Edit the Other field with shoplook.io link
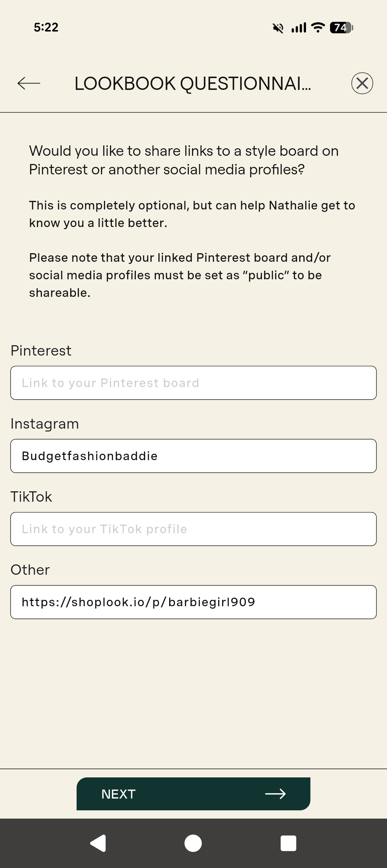This screenshot has height=868, width=387. (x=193, y=602)
